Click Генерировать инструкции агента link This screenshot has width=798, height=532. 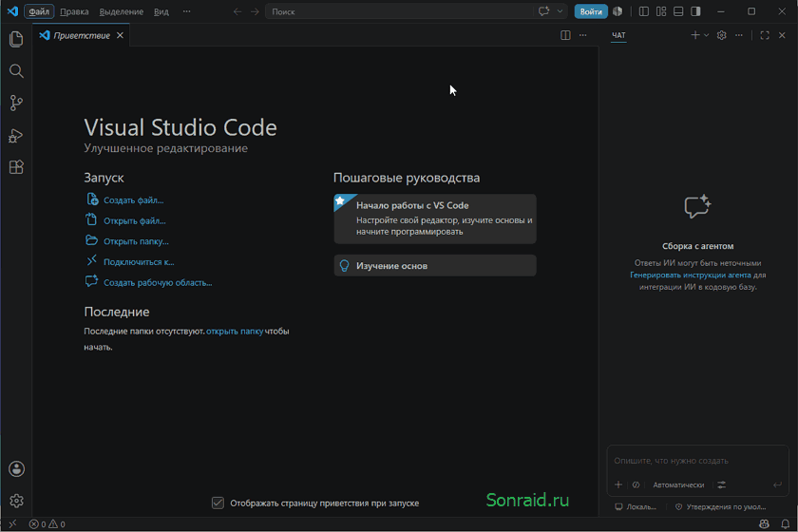tap(690, 275)
